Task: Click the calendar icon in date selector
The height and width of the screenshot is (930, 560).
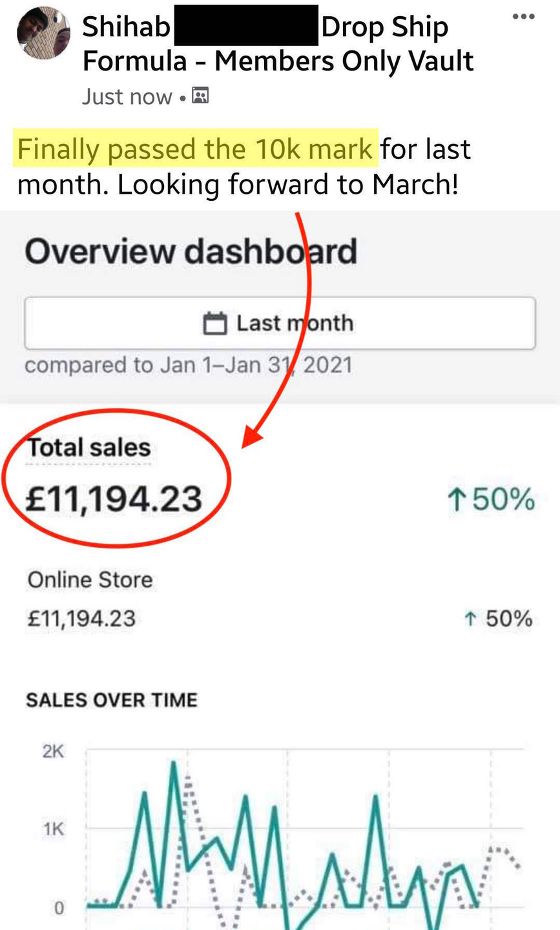Action: (x=215, y=323)
